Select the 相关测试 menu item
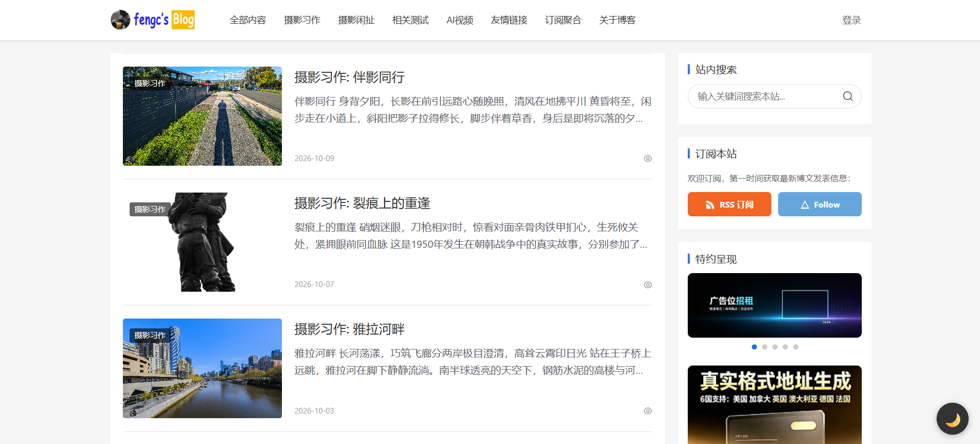This screenshot has height=444, width=980. click(410, 20)
